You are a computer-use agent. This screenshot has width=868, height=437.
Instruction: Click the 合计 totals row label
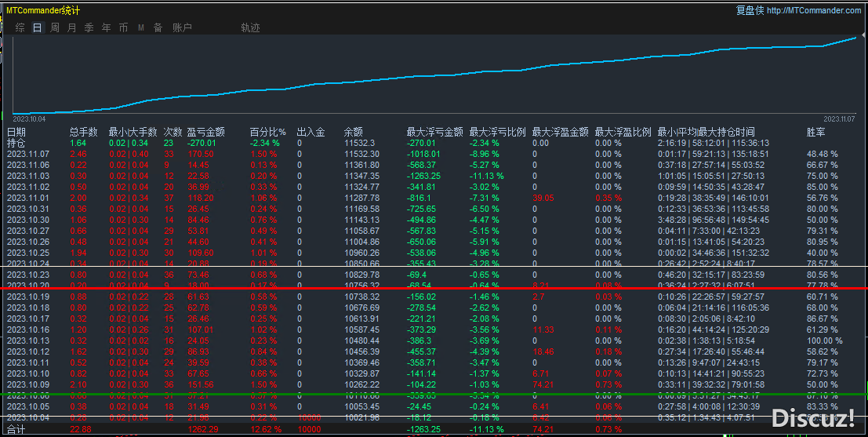(x=16, y=429)
